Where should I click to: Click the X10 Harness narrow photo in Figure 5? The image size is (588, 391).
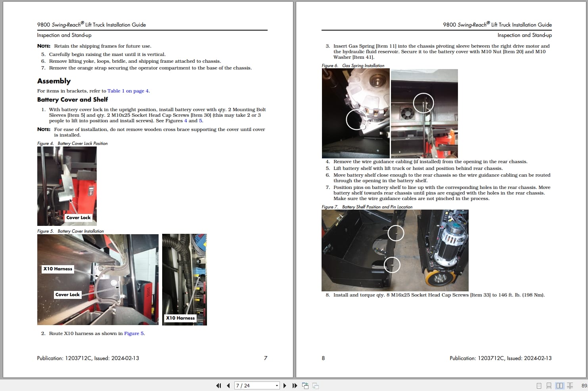point(184,279)
